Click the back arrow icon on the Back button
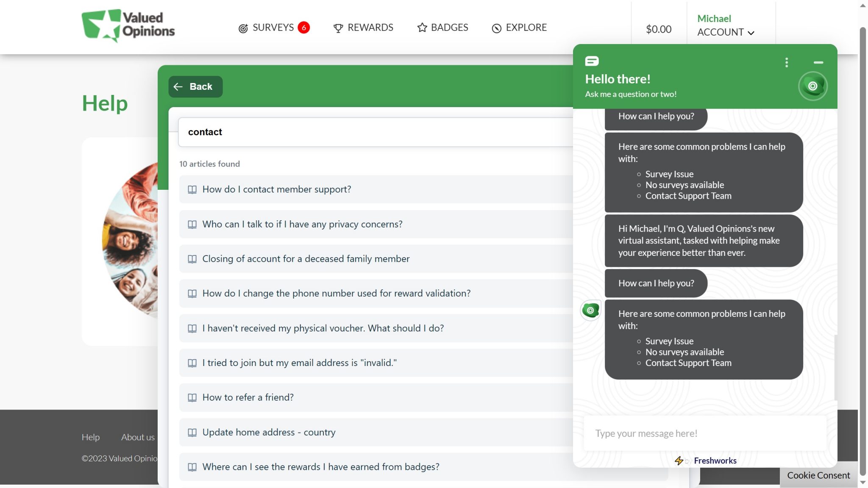 pos(178,86)
